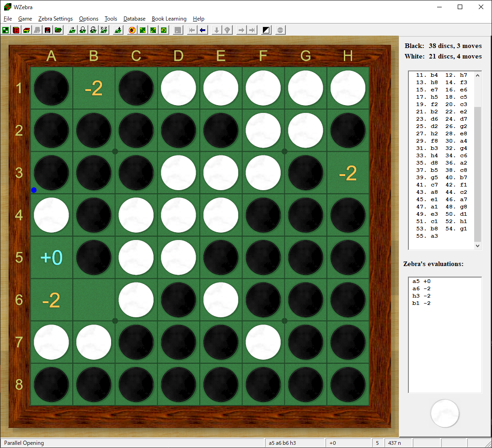Play white at square A6 showing -2

(x=52, y=300)
